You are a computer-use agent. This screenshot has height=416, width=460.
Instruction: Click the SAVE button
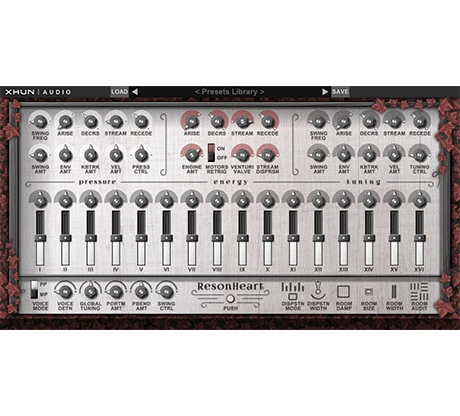(340, 92)
